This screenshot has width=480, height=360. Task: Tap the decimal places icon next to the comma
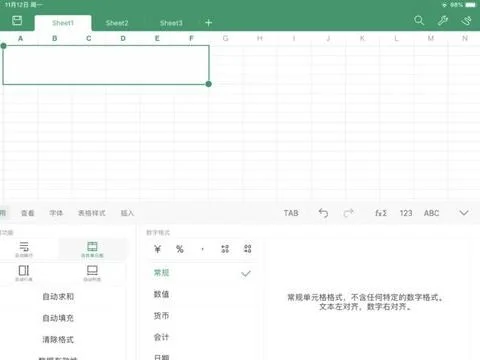point(225,249)
